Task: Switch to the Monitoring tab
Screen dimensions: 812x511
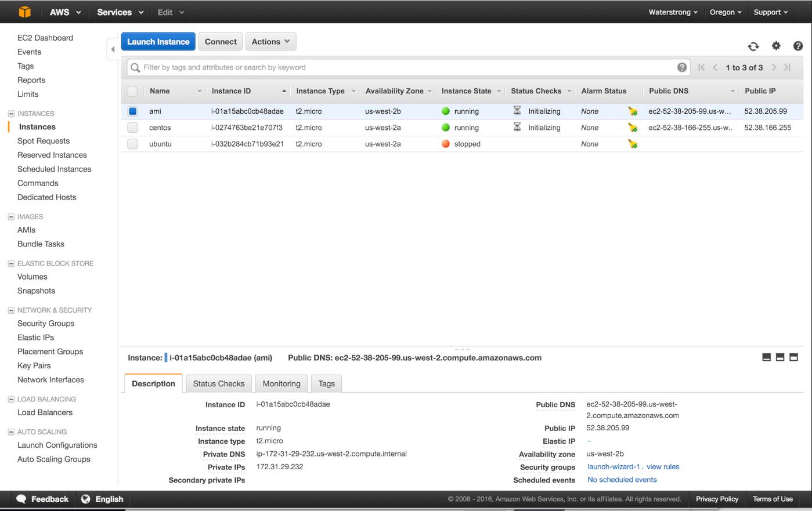Action: point(282,383)
